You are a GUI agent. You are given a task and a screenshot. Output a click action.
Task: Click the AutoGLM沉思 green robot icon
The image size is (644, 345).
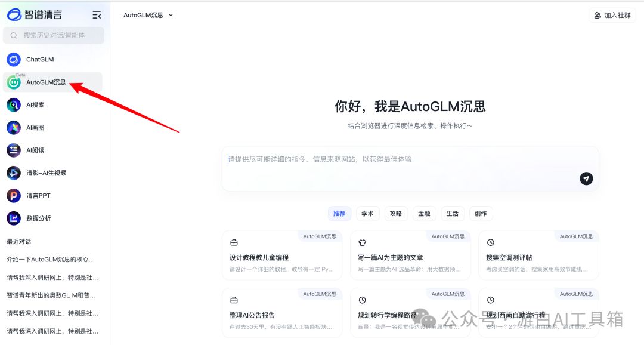pyautogui.click(x=14, y=82)
